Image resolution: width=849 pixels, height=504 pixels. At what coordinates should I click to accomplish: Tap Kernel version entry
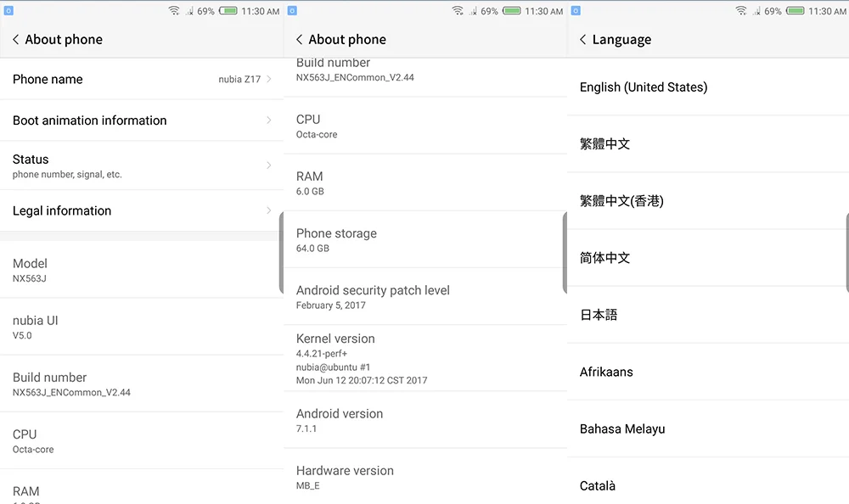[425, 358]
